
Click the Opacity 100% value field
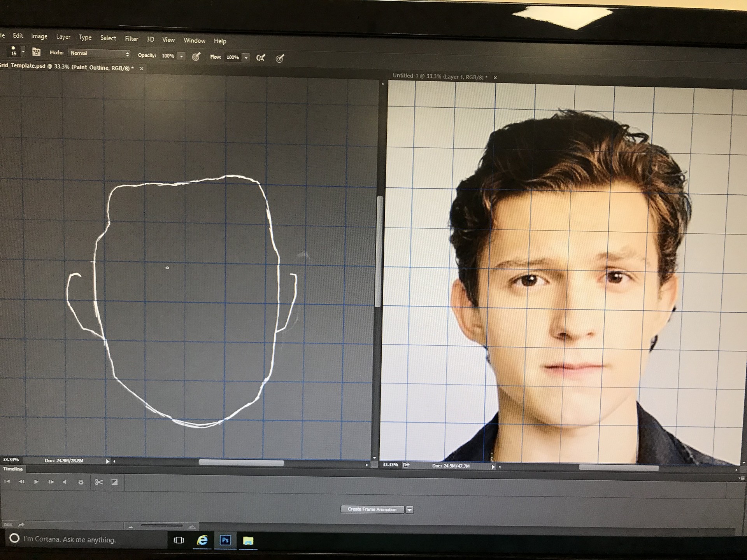point(168,56)
